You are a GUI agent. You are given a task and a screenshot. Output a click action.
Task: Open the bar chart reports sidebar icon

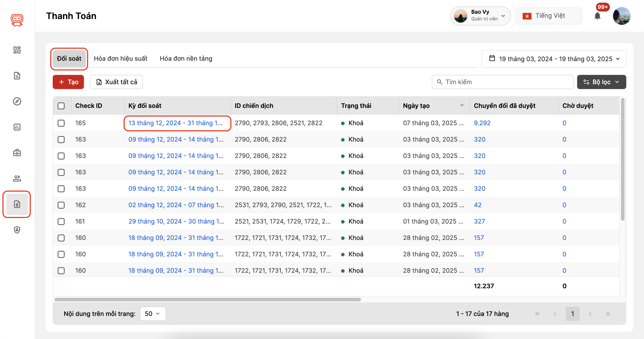pyautogui.click(x=17, y=127)
